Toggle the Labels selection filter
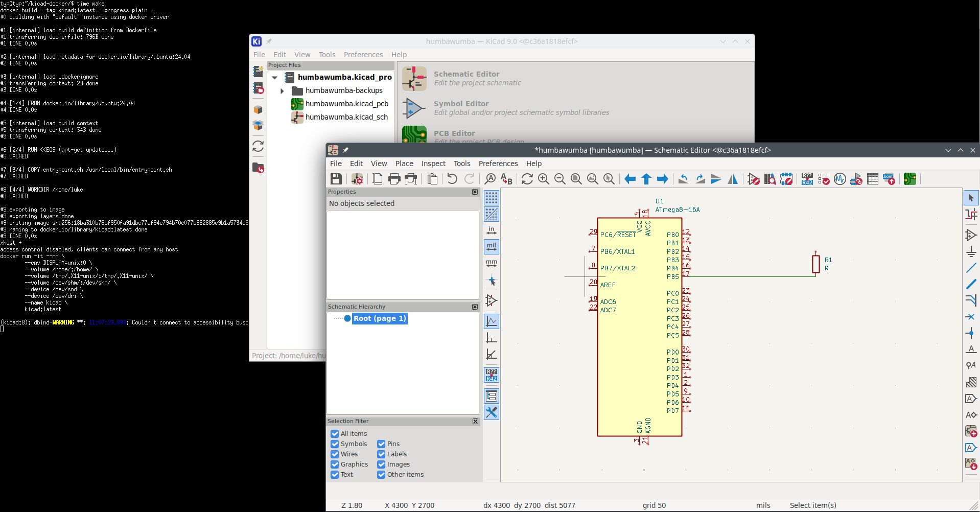The image size is (980, 512). (x=381, y=454)
